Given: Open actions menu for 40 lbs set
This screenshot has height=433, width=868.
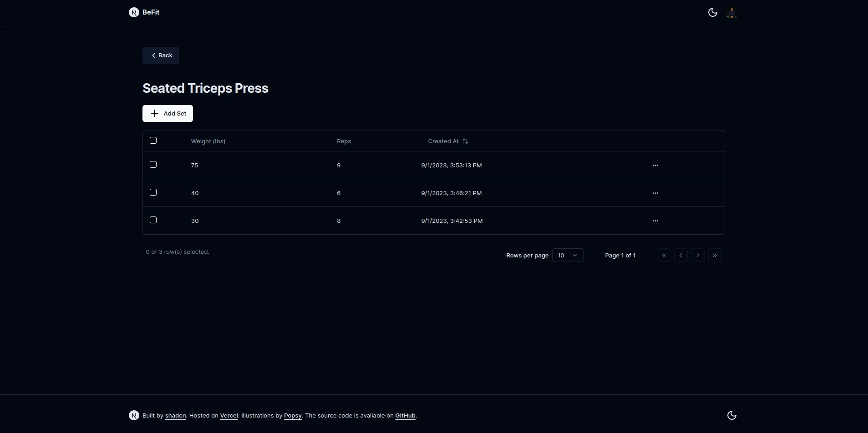Looking at the screenshot, I should click(655, 193).
